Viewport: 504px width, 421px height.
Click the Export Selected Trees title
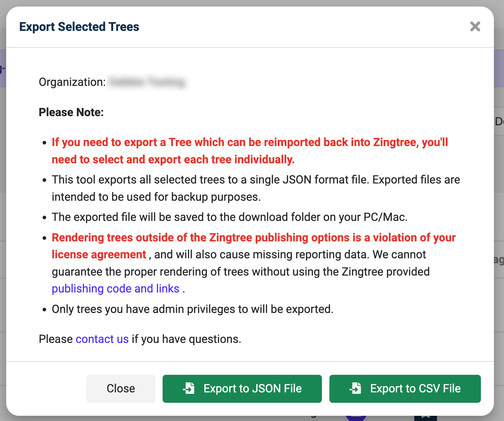point(79,27)
